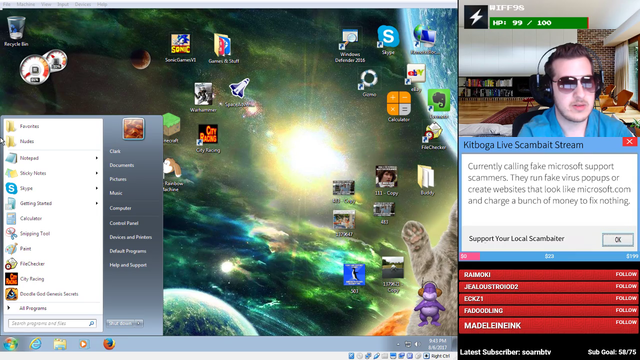The width and height of the screenshot is (640, 360).
Task: Open Internet Explorer from the taskbar
Action: click(x=36, y=344)
